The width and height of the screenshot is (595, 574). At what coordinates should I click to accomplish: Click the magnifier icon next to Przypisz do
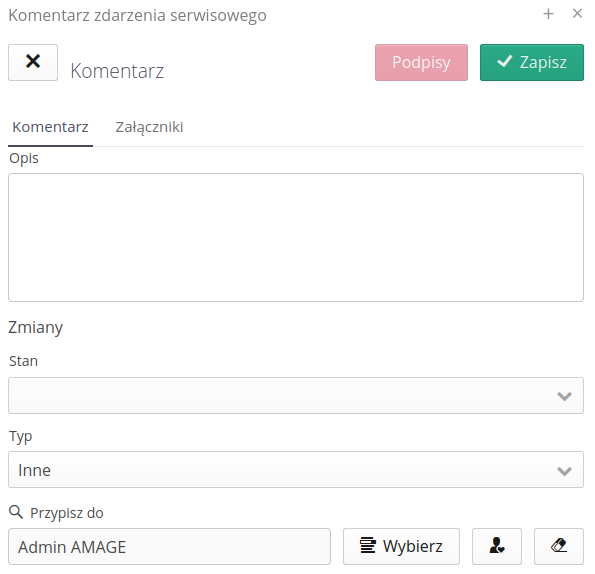click(16, 512)
